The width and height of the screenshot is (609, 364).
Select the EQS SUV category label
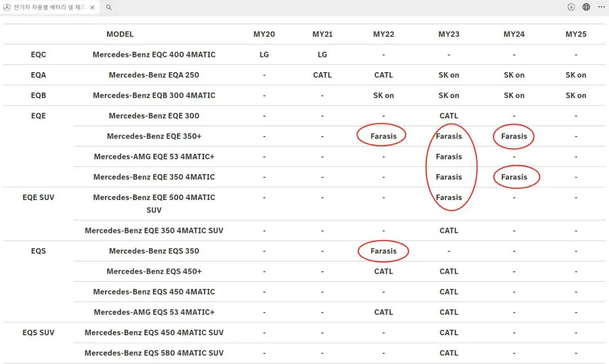pos(38,332)
